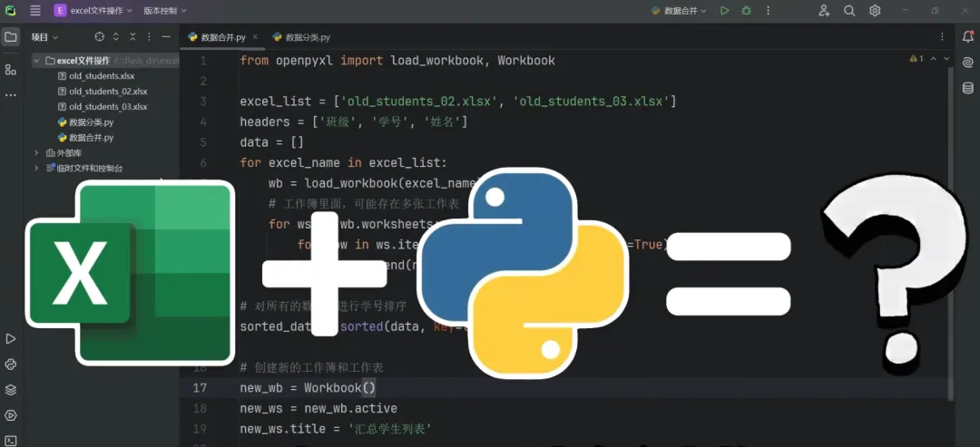Open the Python Console tool window
This screenshot has height=447, width=980.
(x=11, y=364)
